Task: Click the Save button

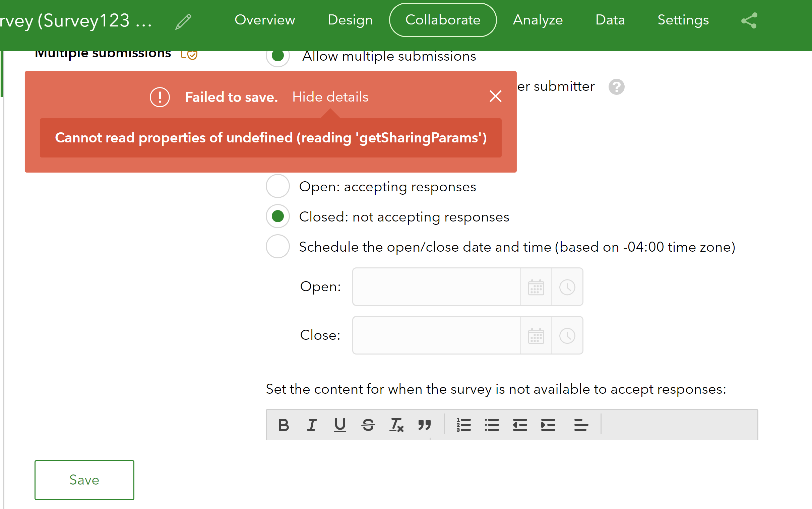Action: (84, 480)
